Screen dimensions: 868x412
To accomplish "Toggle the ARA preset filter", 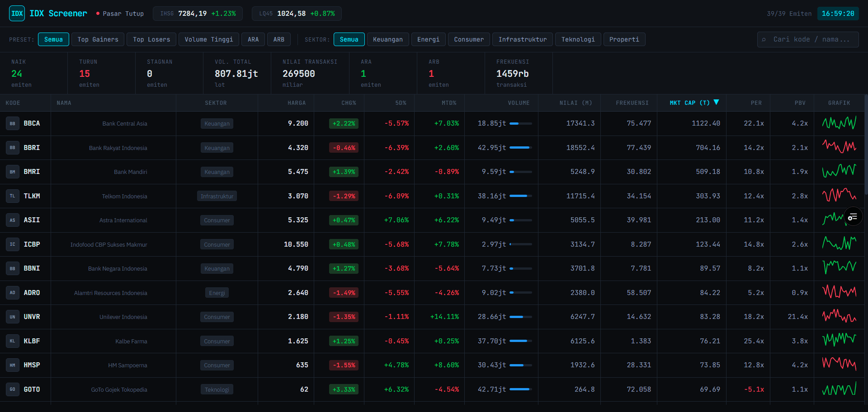I will (x=253, y=39).
